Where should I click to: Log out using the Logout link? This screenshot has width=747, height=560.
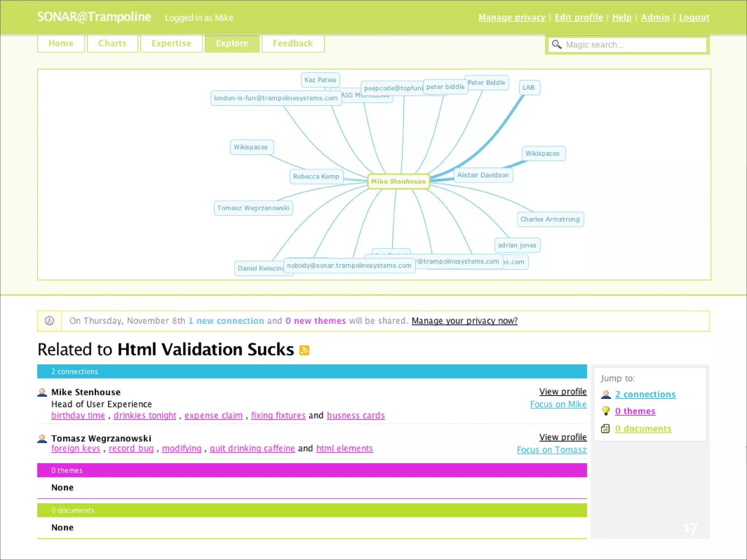click(x=694, y=17)
